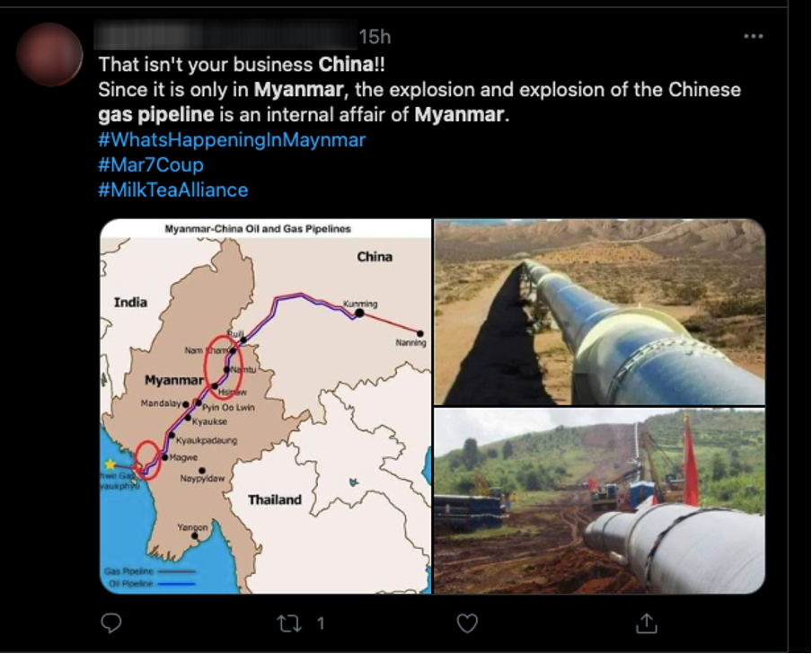Open the Myanmar-China pipelines map image
Screen dimensions: 812x654
[266, 406]
